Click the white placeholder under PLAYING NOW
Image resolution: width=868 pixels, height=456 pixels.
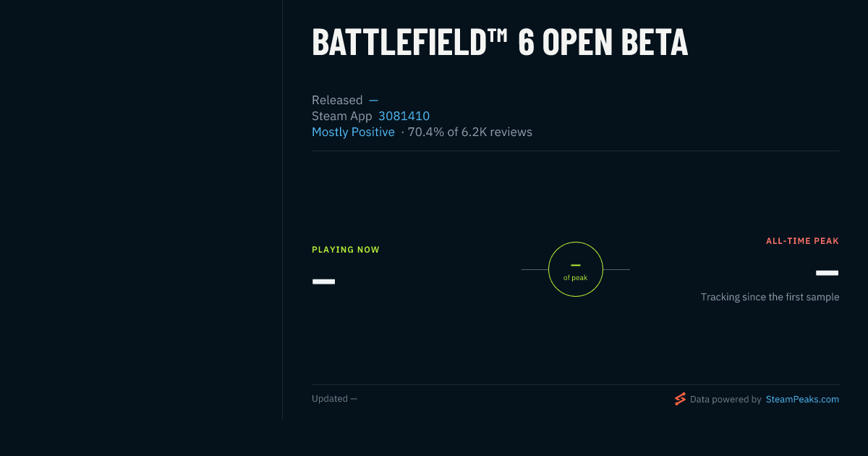(x=323, y=281)
